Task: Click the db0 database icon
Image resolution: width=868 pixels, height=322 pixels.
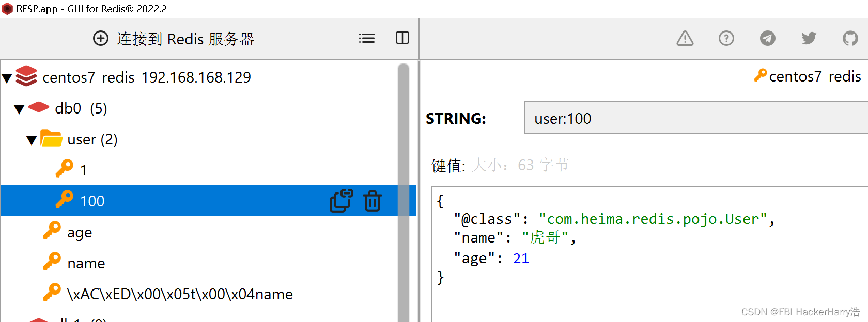Action: [39, 107]
